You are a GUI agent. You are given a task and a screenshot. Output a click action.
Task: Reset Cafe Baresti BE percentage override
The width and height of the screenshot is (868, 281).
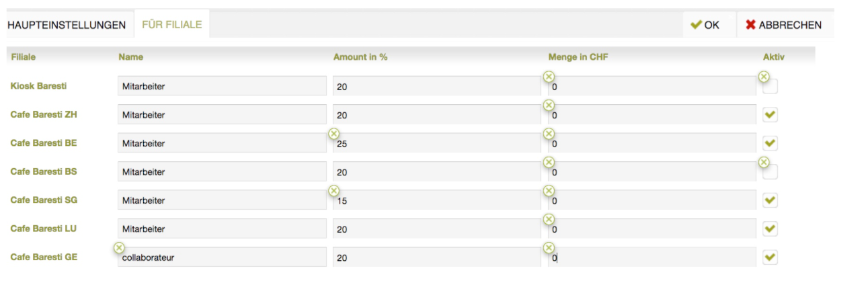[x=333, y=134]
